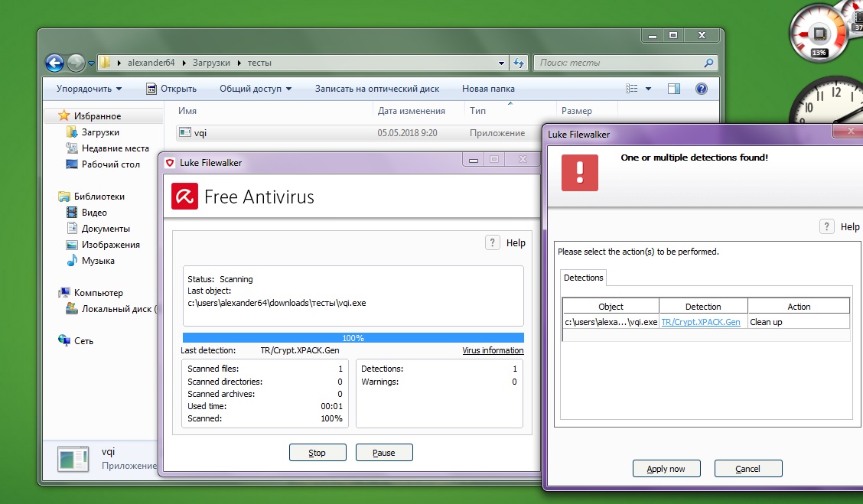Image resolution: width=863 pixels, height=504 pixels.
Task: Click the red exclamation warning icon
Action: click(x=580, y=173)
